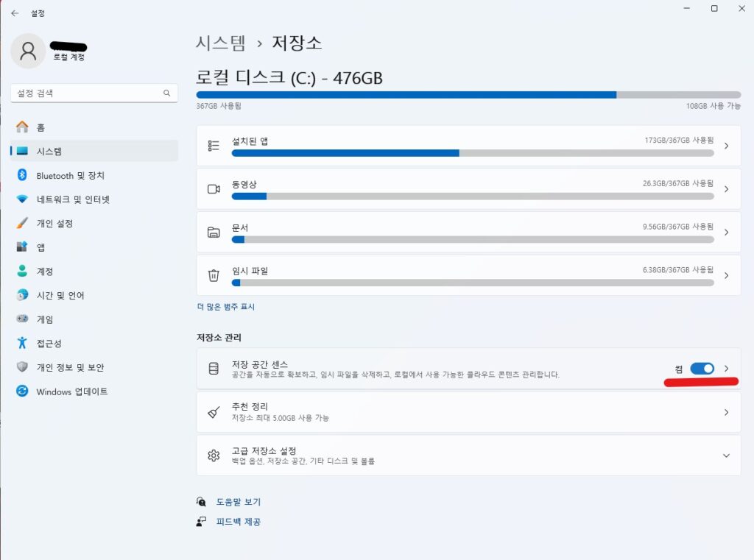Screen dimensions: 754x560
Task: Click the 임시 파일 trash can icon
Action: [x=214, y=275]
